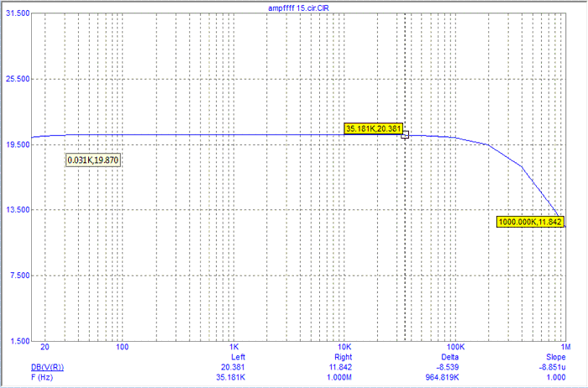Click the Y-axis label 13.500

pyautogui.click(x=18, y=210)
